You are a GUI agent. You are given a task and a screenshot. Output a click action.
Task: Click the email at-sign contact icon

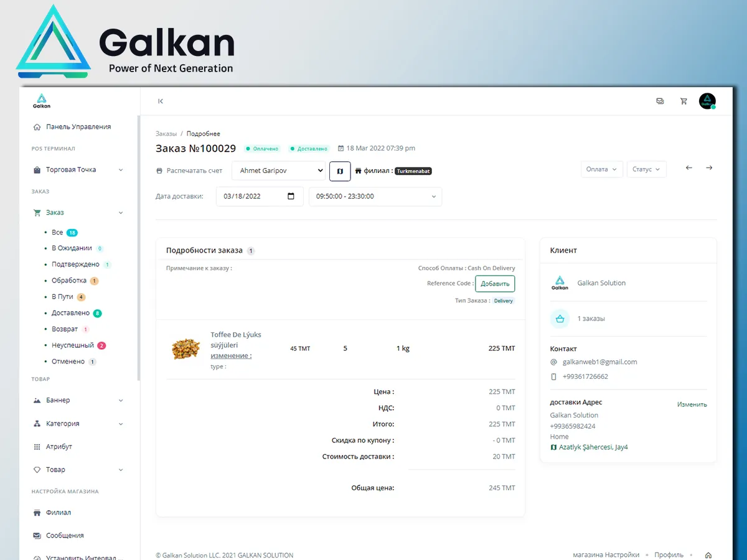click(553, 362)
